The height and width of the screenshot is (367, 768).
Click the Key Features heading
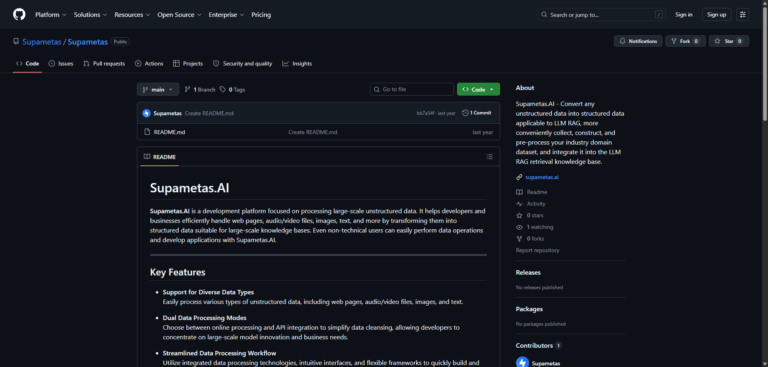point(177,272)
